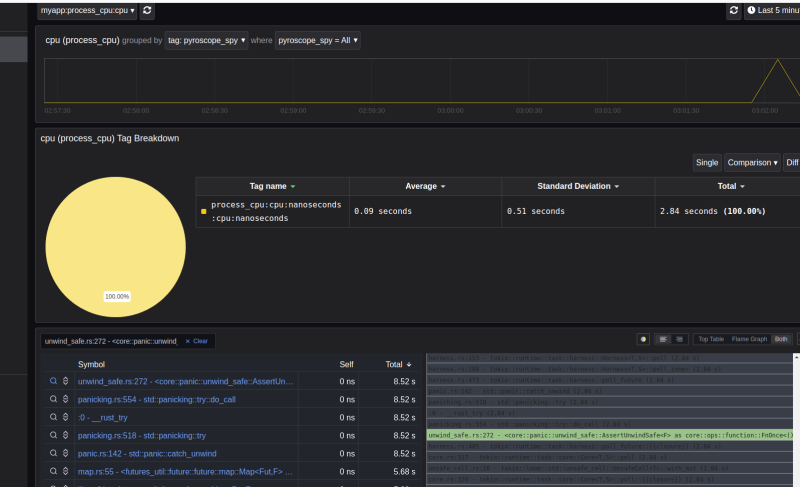
Task: Click focus icon for panicking.rs:554 row
Action: pyautogui.click(x=66, y=399)
